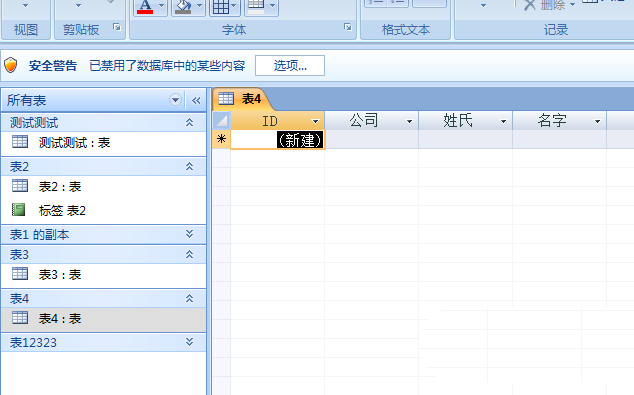The width and height of the screenshot is (634, 395).
Task: Click the (新建) ID cell
Action: (277, 139)
